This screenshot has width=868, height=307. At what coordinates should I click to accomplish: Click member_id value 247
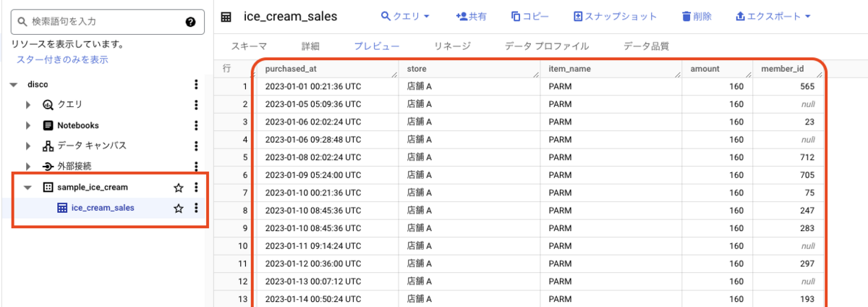pos(808,211)
